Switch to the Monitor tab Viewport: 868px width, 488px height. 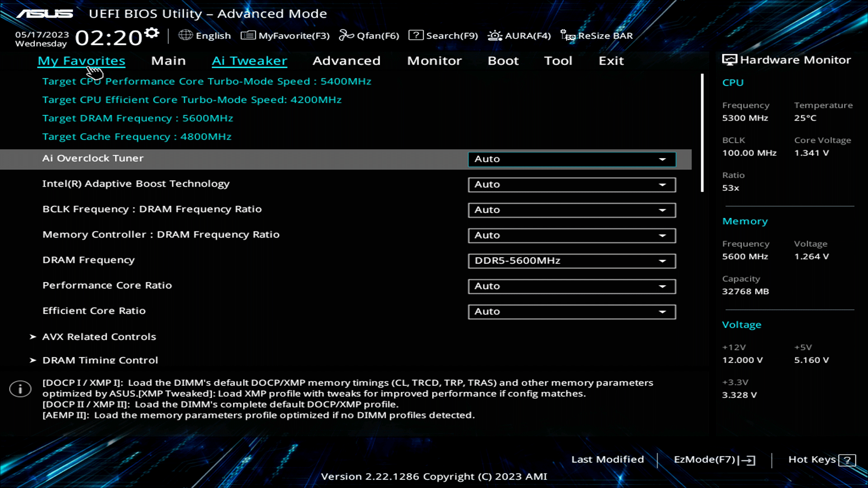coord(434,61)
